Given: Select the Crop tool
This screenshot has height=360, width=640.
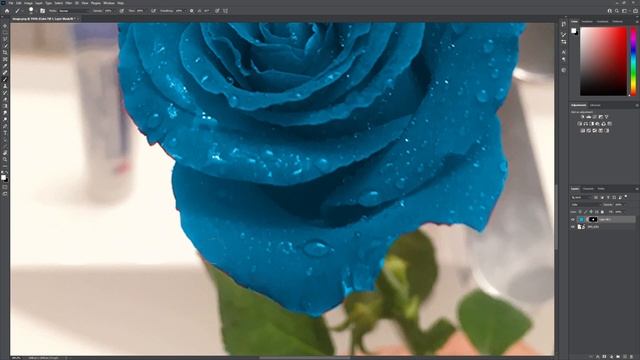Looking at the screenshot, I should 5,52.
